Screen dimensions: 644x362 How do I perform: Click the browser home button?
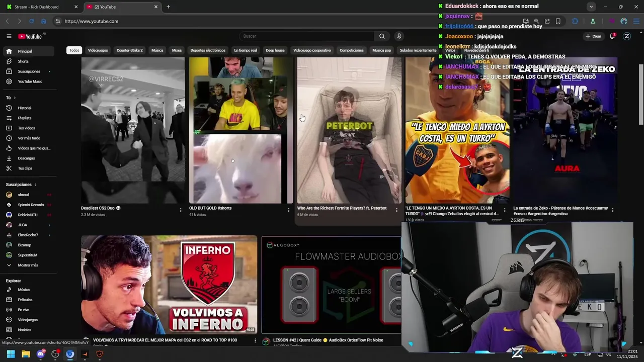43,21
